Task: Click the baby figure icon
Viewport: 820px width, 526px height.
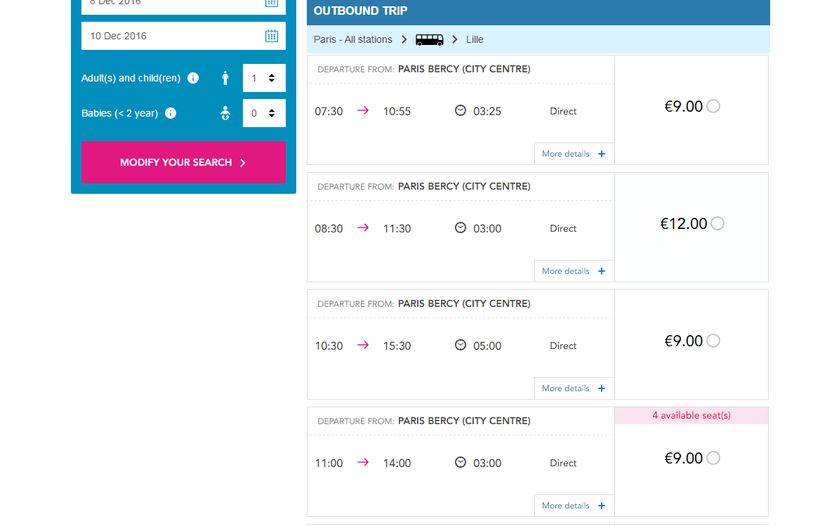Action: point(225,113)
